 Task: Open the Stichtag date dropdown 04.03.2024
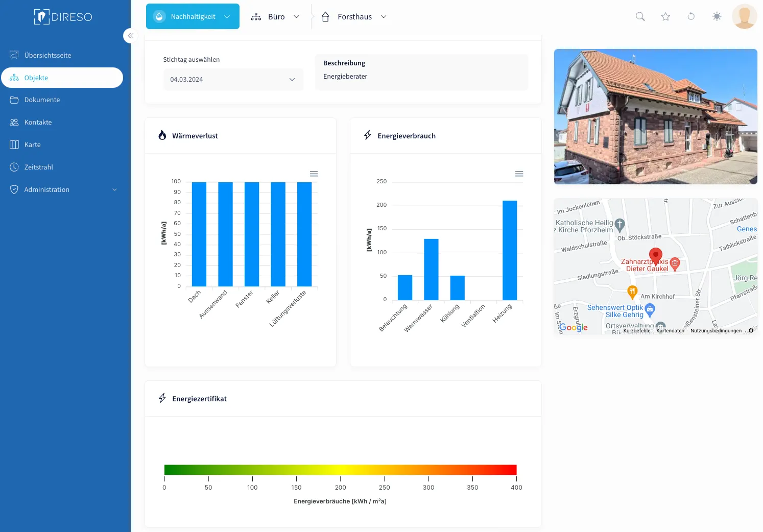pos(233,80)
